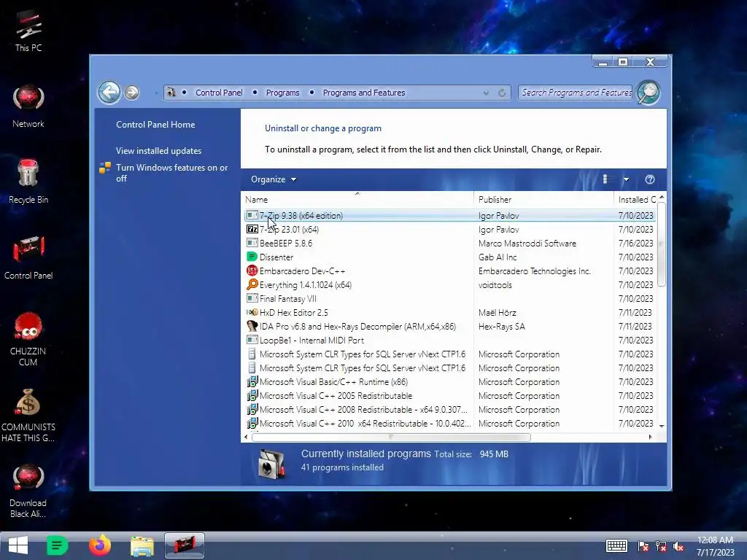Click the Embarcadero Dev-C++ icon
The height and width of the screenshot is (560, 747).
click(x=252, y=271)
